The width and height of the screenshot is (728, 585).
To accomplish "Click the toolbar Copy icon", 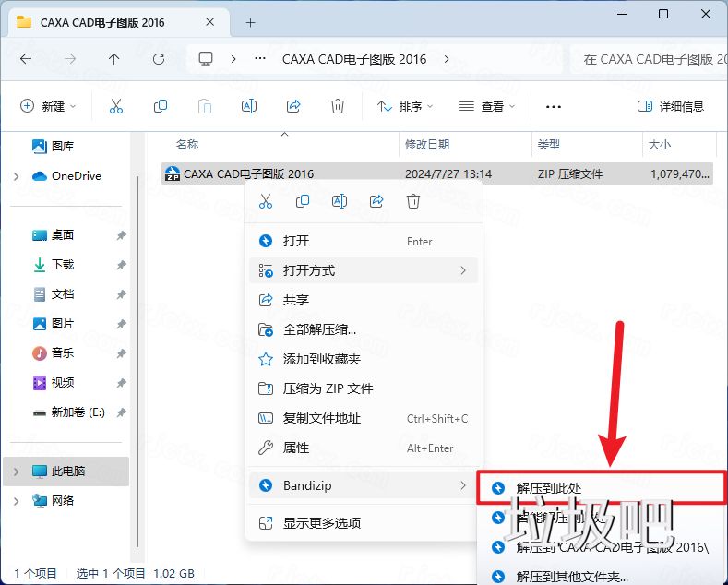I will 161,106.
